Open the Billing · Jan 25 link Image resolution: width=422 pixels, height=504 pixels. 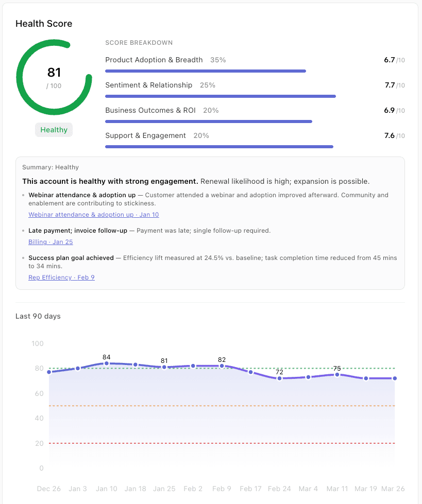(x=50, y=242)
